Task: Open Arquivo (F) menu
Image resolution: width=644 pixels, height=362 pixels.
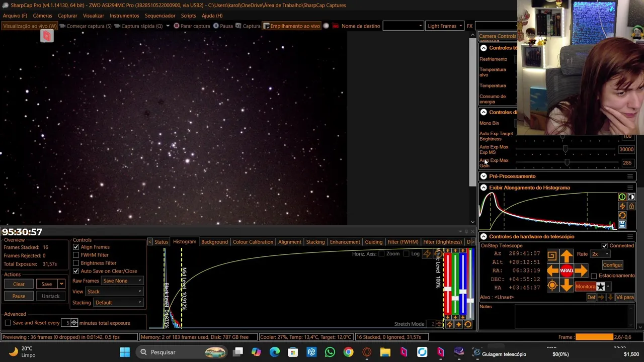Action: click(x=15, y=16)
